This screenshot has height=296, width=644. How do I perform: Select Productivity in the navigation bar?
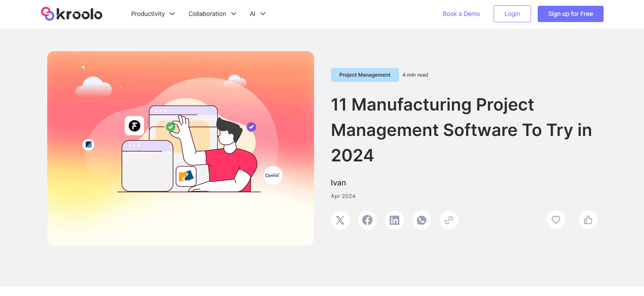point(148,14)
